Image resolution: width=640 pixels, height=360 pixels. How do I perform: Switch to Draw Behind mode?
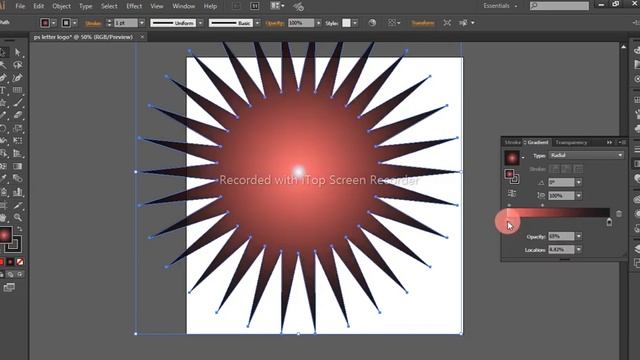10,274
